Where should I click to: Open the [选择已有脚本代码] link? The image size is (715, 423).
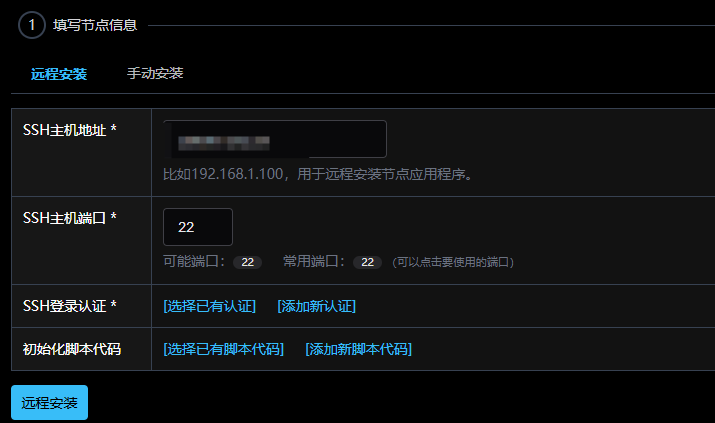223,349
